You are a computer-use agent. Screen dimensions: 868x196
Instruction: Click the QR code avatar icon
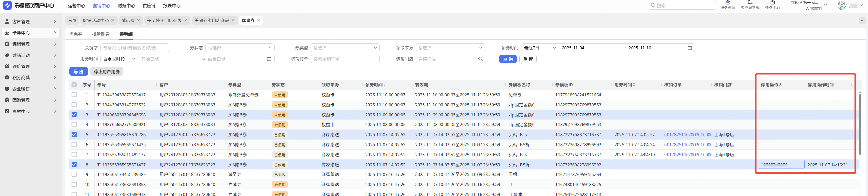pos(842,6)
